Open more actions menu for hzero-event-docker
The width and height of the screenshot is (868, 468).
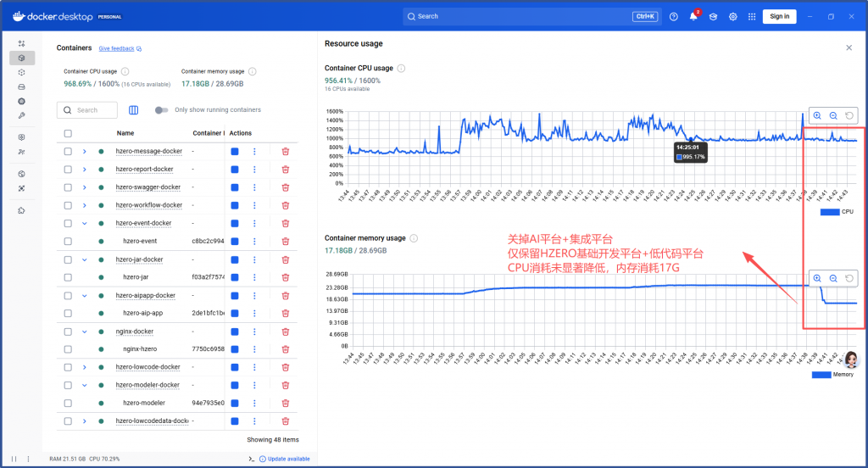point(254,223)
